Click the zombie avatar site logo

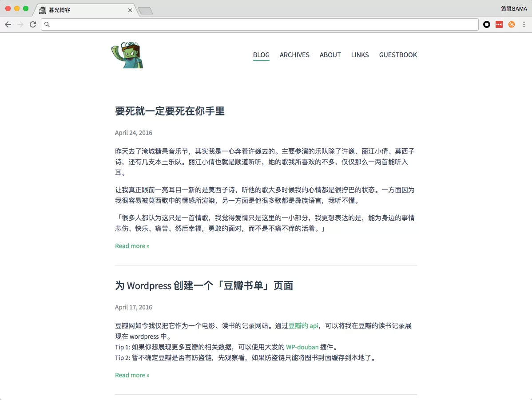pyautogui.click(x=127, y=55)
